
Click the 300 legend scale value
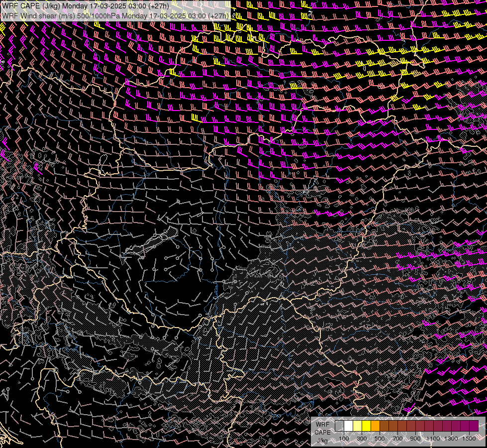(x=362, y=439)
